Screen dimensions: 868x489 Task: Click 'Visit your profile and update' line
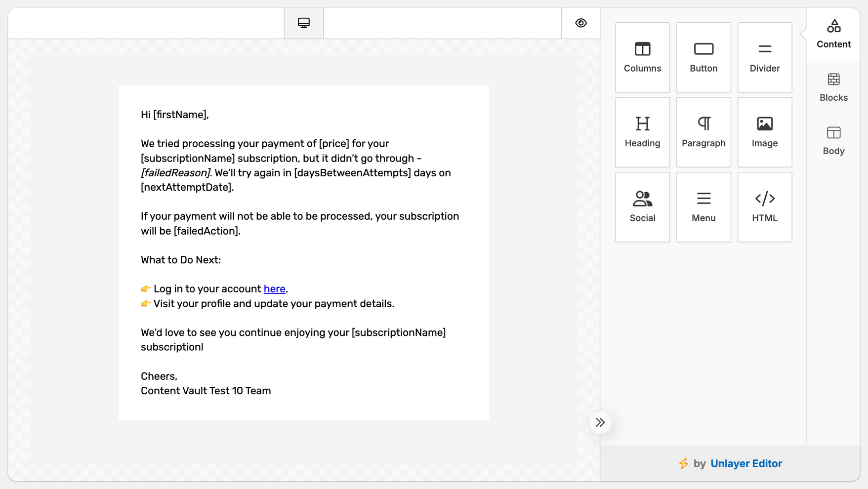[x=268, y=304]
